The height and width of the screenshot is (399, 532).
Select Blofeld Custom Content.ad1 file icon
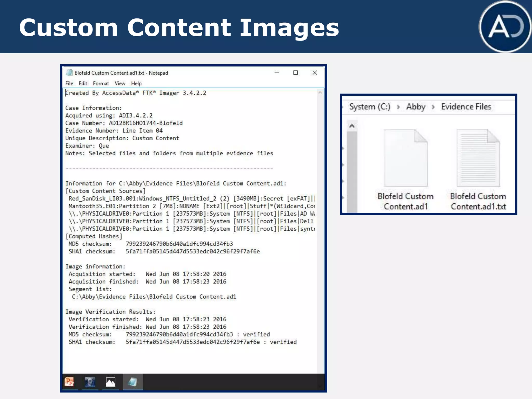(x=405, y=158)
